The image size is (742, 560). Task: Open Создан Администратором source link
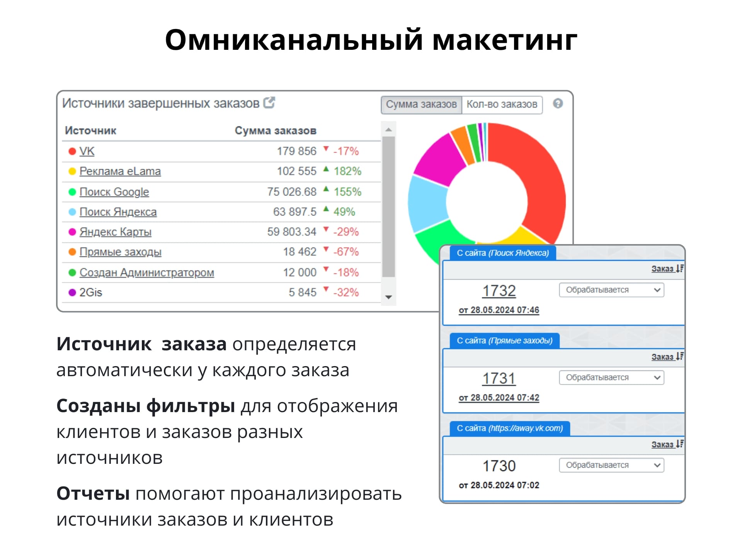146,273
